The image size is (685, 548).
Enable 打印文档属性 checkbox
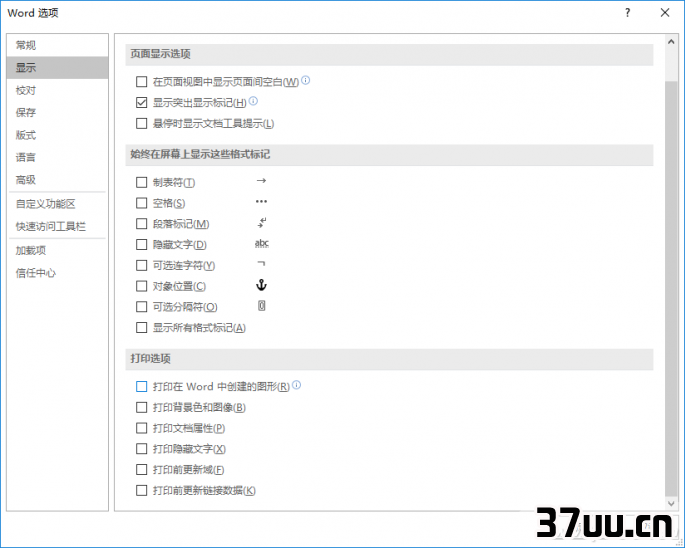[142, 428]
